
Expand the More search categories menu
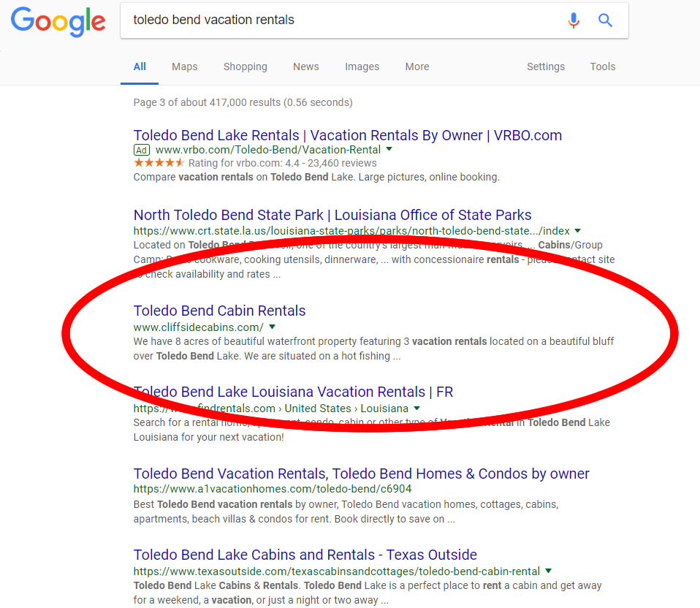click(417, 66)
